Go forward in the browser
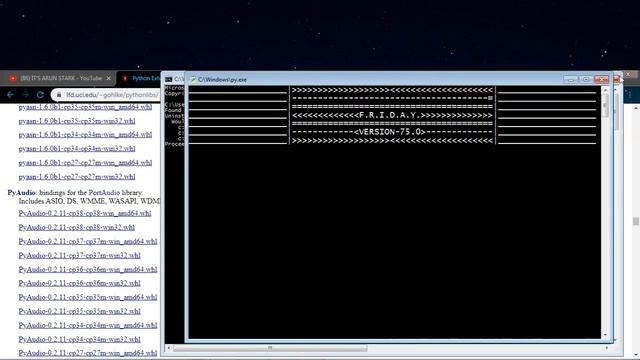 point(25,95)
